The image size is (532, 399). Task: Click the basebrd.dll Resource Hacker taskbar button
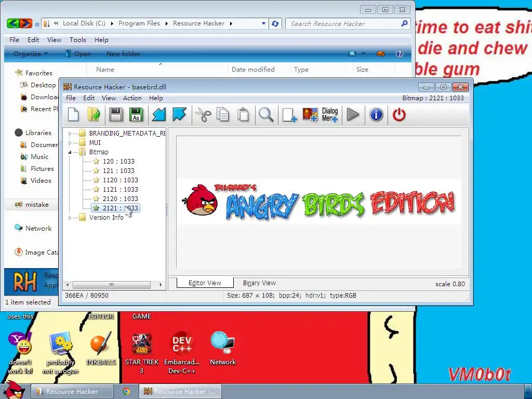pos(180,392)
